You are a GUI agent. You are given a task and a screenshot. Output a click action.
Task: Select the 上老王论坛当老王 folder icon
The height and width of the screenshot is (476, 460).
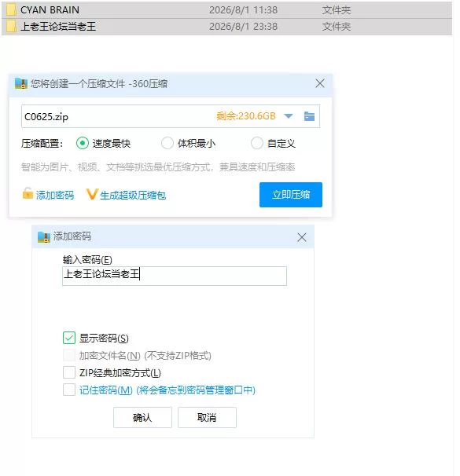click(x=11, y=26)
